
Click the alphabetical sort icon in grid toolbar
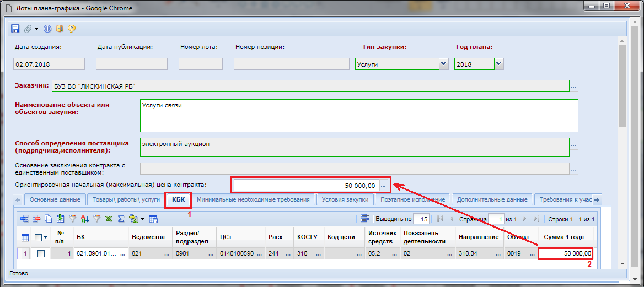click(84, 219)
